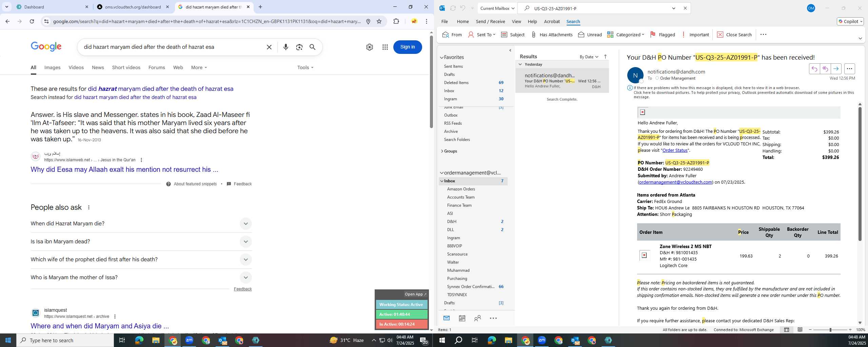Open Outlook Send / Receive tab
868x347 pixels.
point(490,21)
